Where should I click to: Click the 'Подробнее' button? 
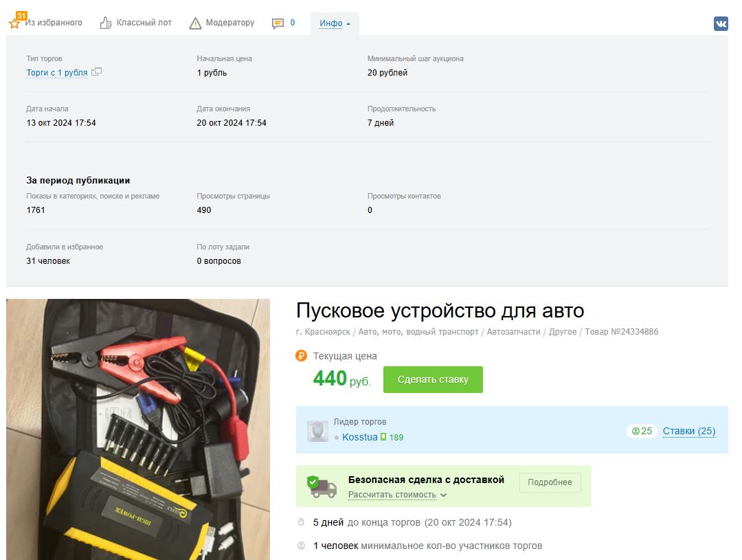(550, 482)
